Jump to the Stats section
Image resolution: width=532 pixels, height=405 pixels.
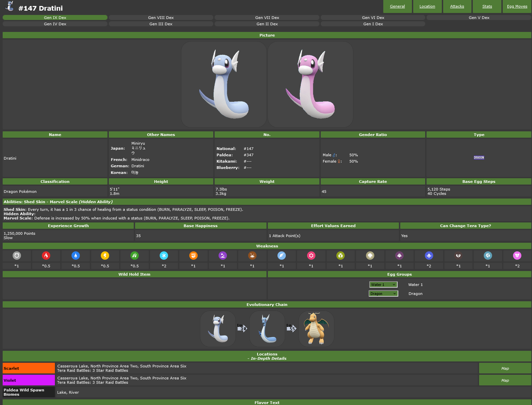487,6
